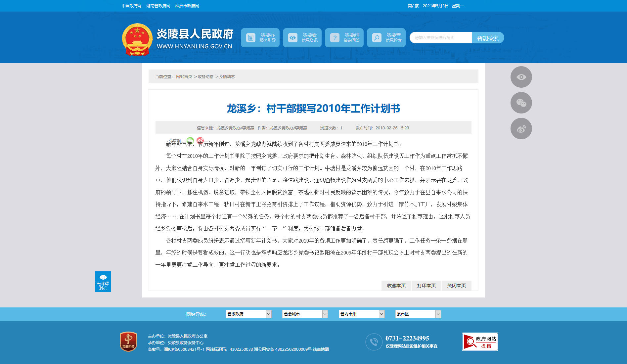This screenshot has height=364, width=627.
Task: Click the Weibo round icon on sidebar
Action: pyautogui.click(x=521, y=129)
